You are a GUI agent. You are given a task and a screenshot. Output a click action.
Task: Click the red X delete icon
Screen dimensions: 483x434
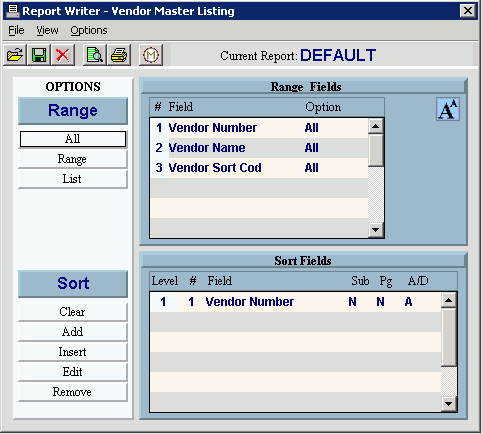pyautogui.click(x=63, y=55)
